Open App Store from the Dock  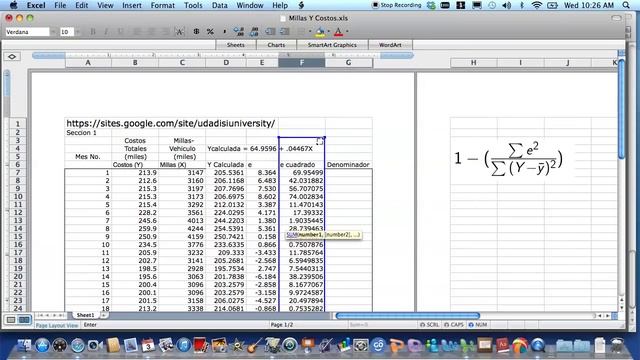pyautogui.click(x=42, y=345)
